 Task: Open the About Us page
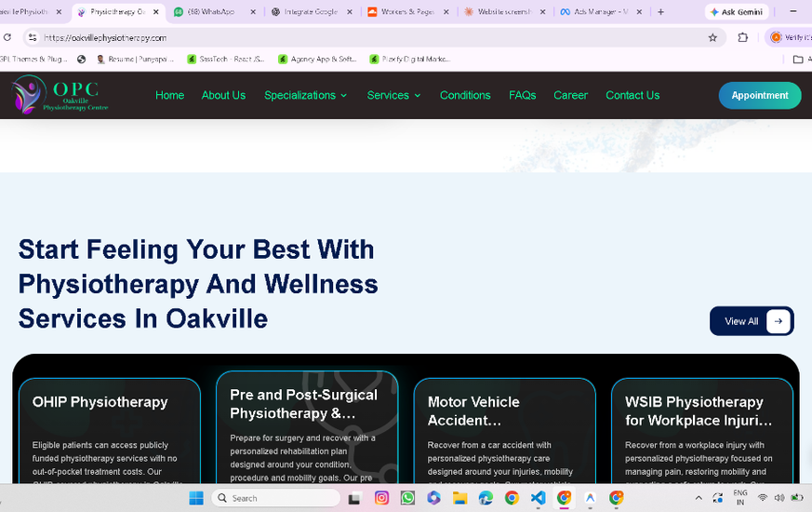point(224,95)
